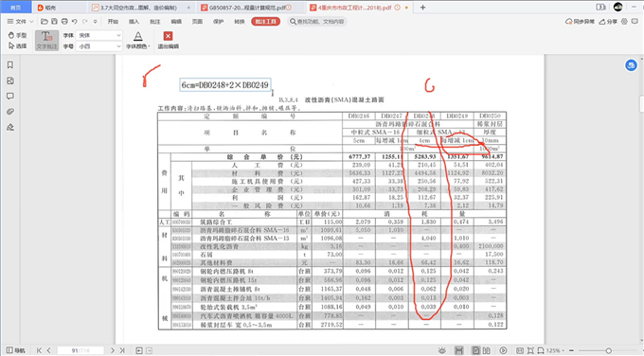Open the bookmark panel in left sidebar
Screen dimensions: 644x356
(x=10, y=65)
